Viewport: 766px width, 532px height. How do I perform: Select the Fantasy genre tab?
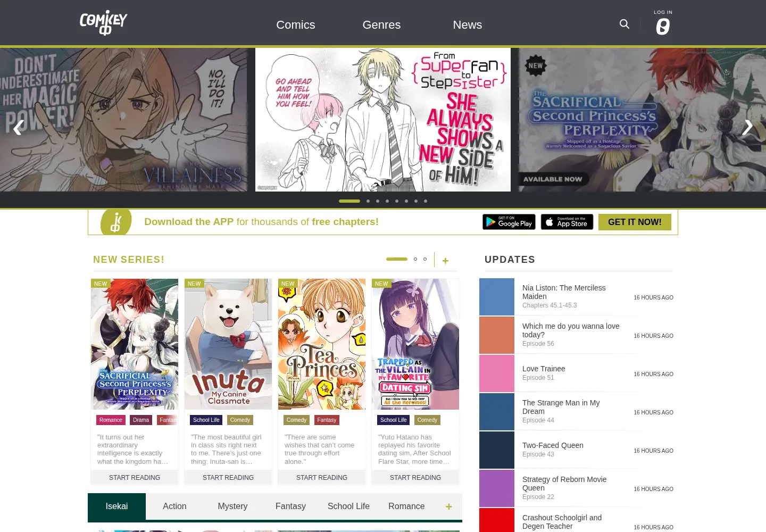[290, 506]
